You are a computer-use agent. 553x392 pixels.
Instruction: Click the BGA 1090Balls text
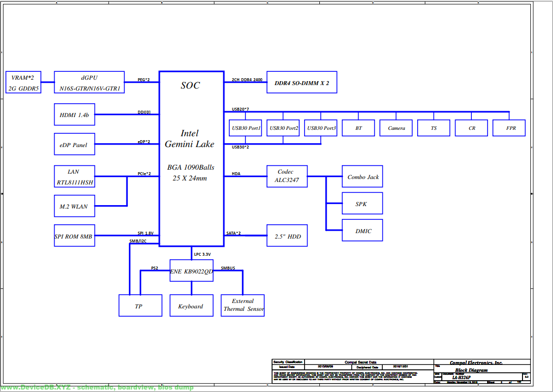point(191,167)
